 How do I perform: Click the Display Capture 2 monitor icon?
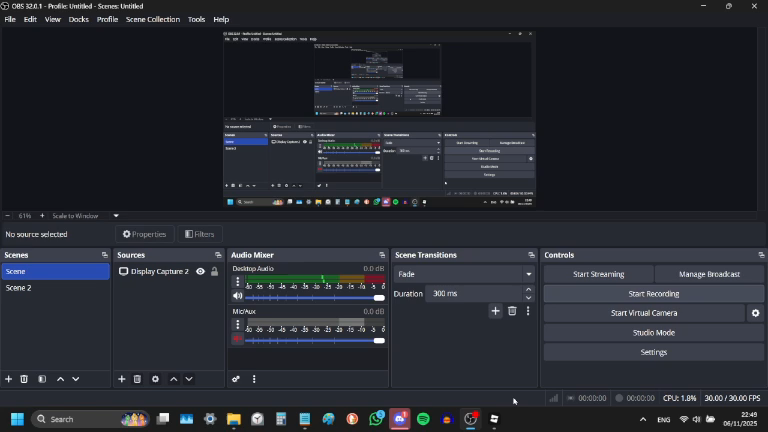click(123, 271)
